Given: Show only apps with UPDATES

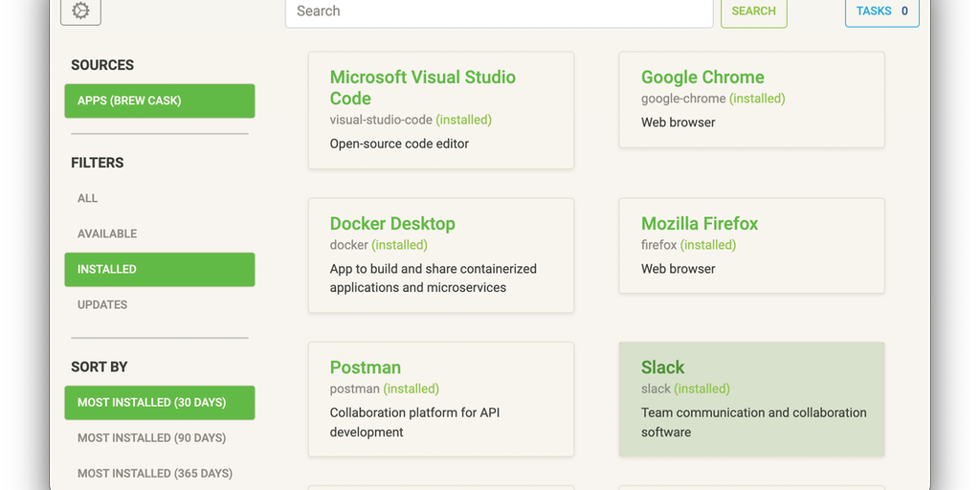Looking at the screenshot, I should [x=102, y=304].
